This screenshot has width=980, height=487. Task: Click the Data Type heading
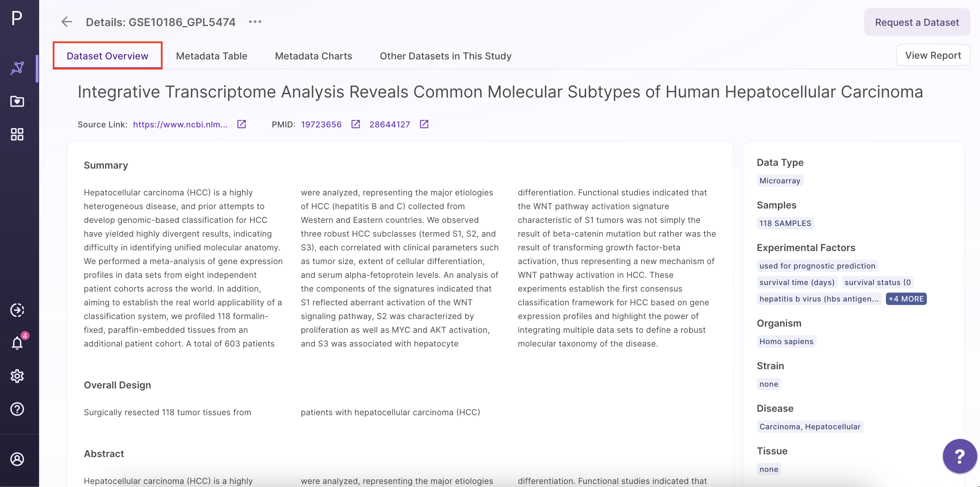pyautogui.click(x=780, y=162)
